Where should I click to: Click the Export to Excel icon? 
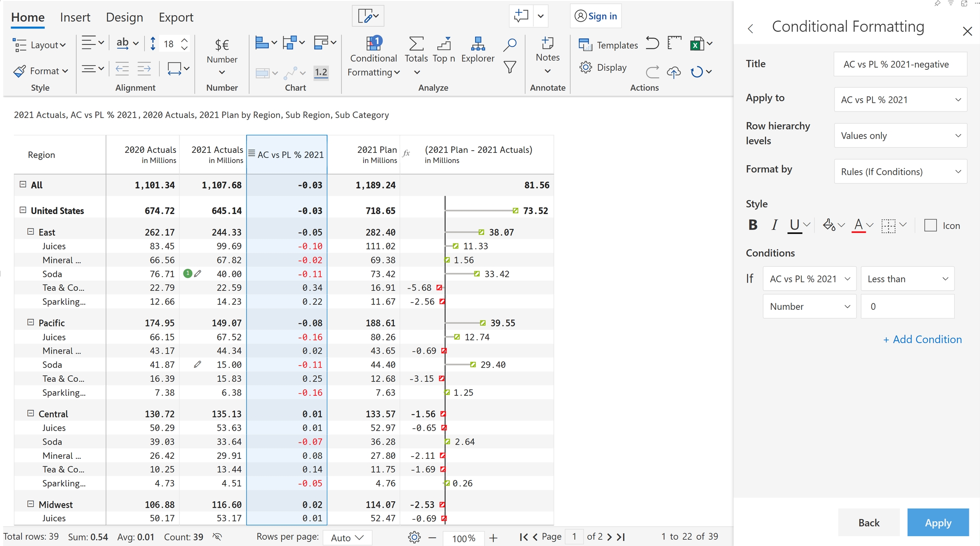(696, 44)
